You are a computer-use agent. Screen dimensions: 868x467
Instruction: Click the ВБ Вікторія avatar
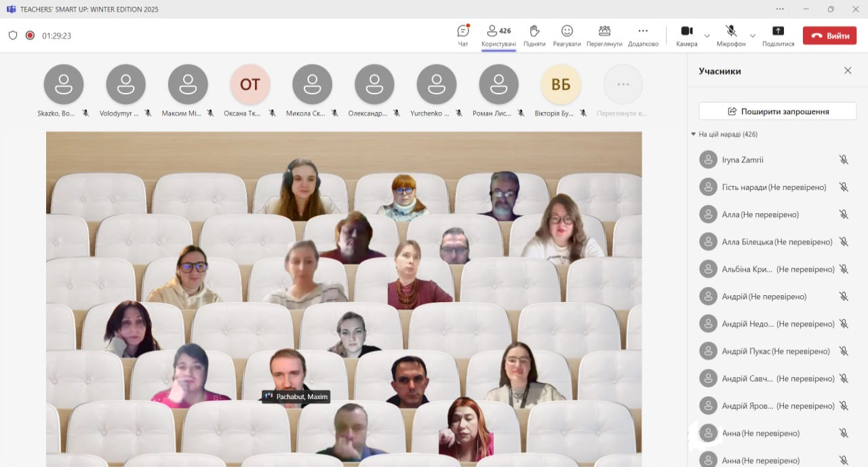coord(561,84)
